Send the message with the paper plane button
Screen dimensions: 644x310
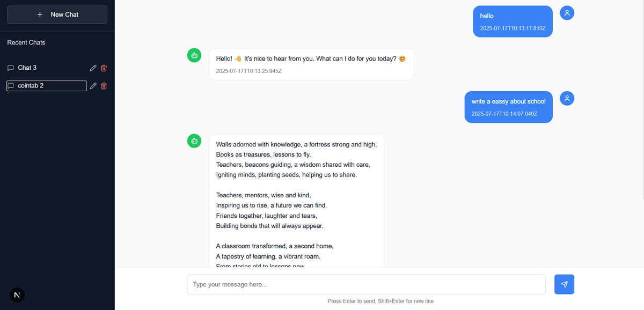pyautogui.click(x=564, y=284)
